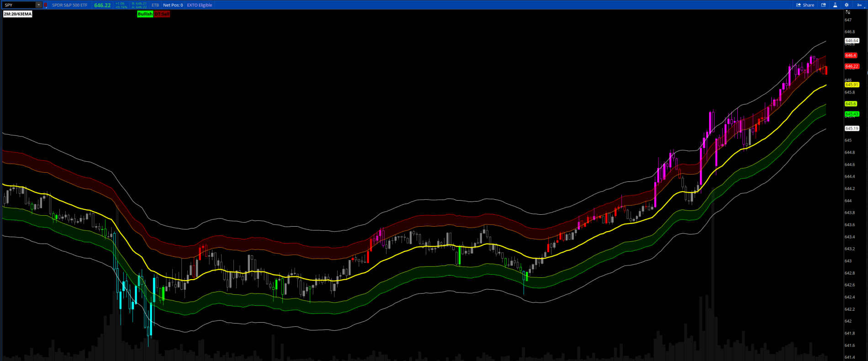Click the red 646.4 price bubble
This screenshot has height=361, width=868.
point(851,55)
